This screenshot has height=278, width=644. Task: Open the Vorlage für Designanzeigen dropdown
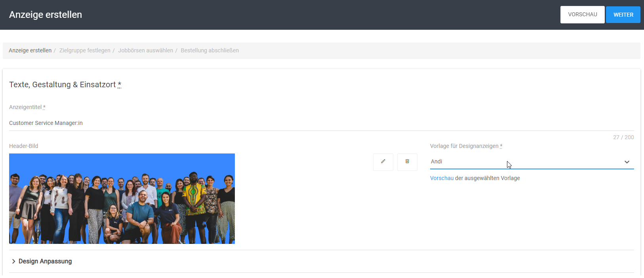coord(532,162)
